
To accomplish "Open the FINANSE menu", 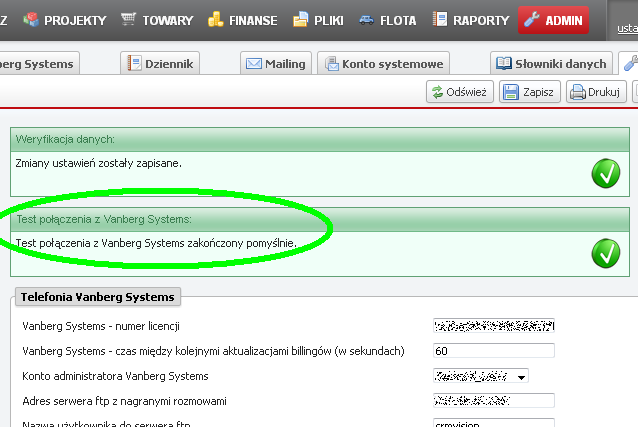I will click(243, 19).
